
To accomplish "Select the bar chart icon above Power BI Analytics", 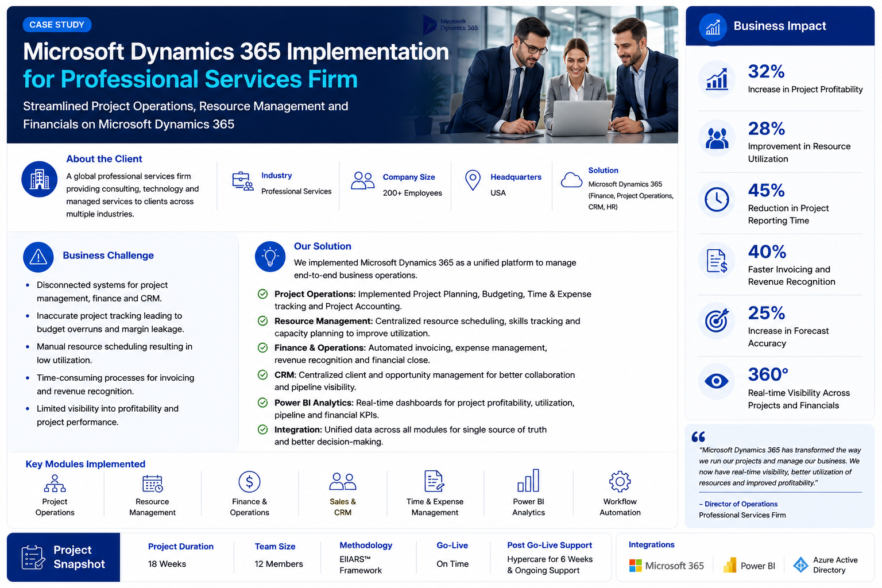I will 528,481.
